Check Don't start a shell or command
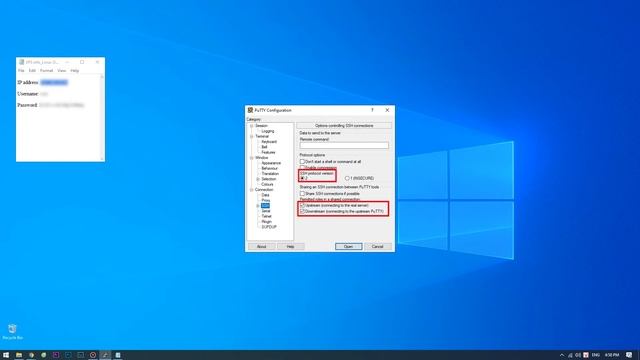640x360 pixels. (331, 162)
